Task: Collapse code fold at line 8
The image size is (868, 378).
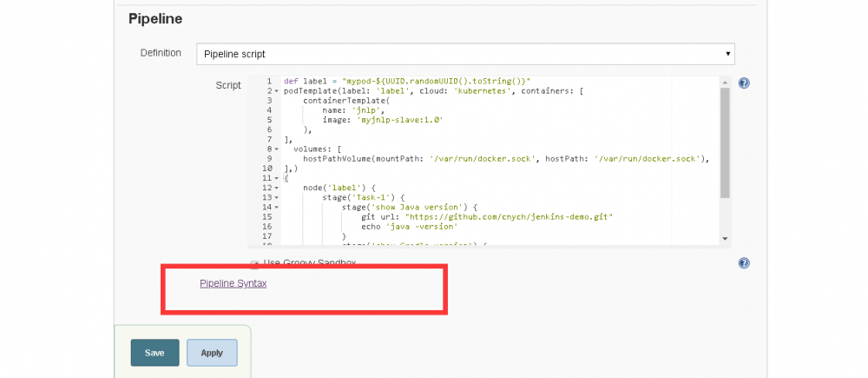Action: tap(276, 149)
